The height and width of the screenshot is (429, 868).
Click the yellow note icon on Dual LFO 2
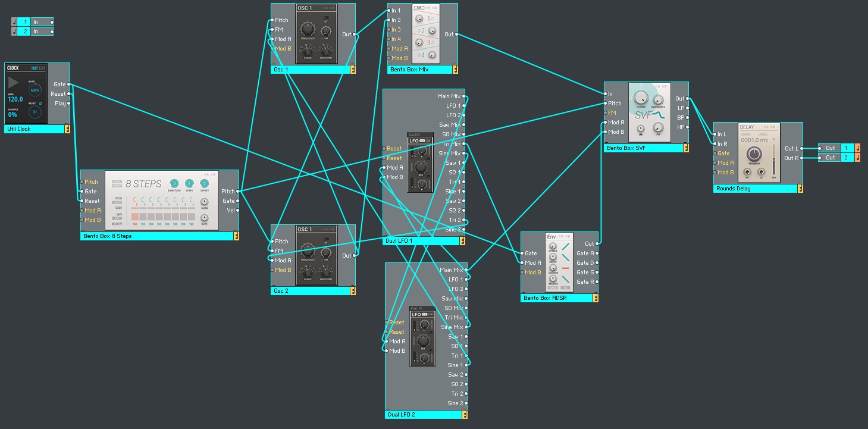(465, 414)
